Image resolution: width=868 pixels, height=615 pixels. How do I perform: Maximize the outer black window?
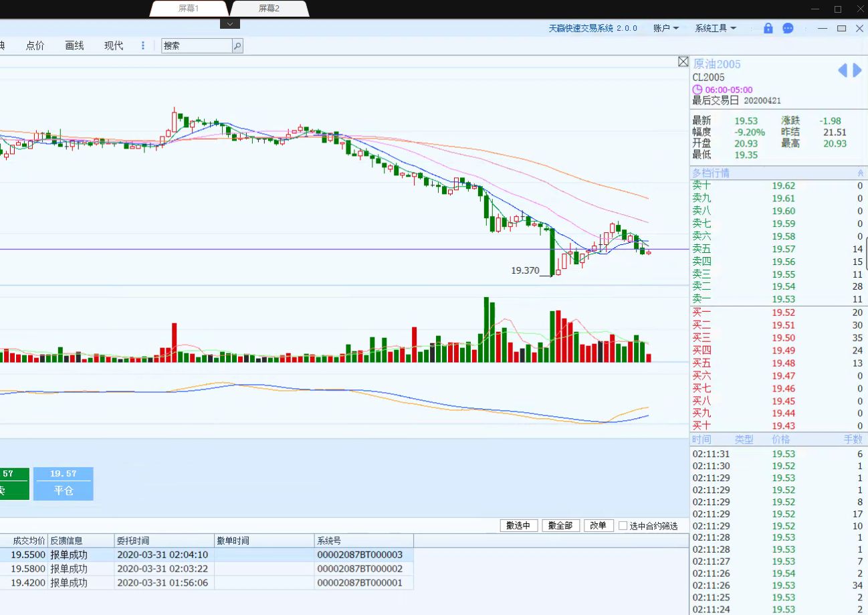coord(837,9)
